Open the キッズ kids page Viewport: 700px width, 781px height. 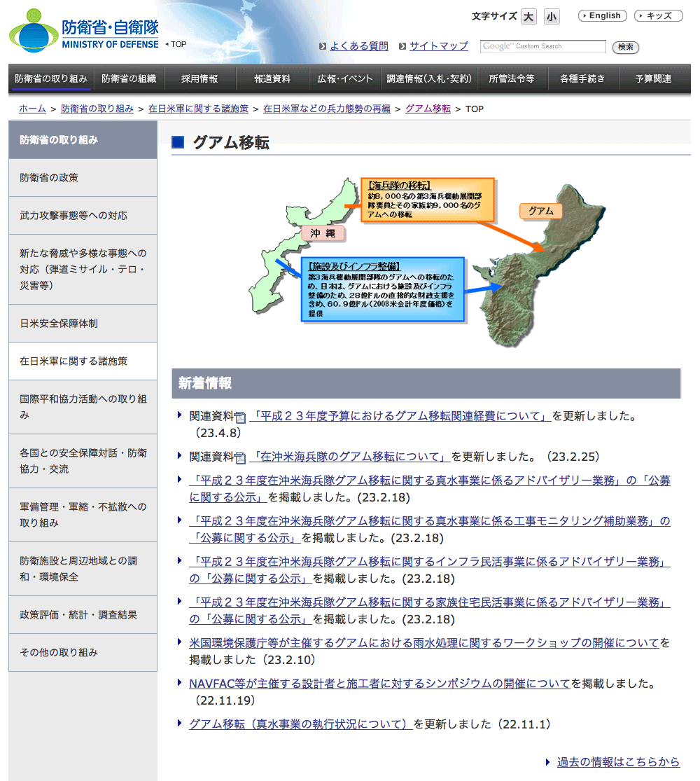(658, 15)
